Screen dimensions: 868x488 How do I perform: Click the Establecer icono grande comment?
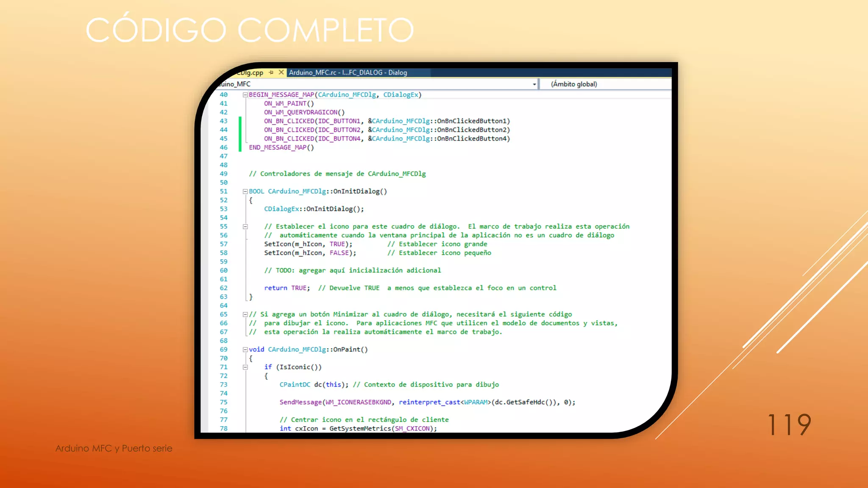point(437,244)
